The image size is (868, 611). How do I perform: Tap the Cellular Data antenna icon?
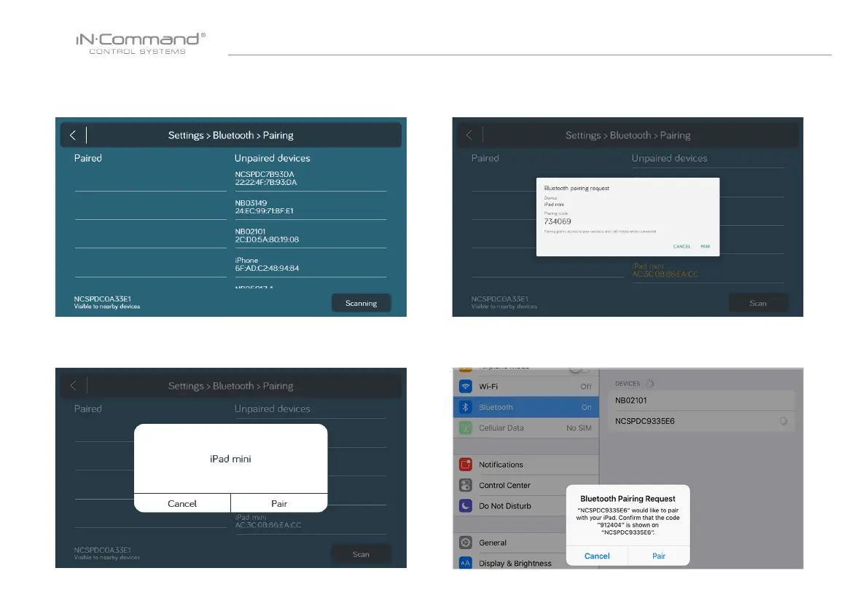point(466,427)
